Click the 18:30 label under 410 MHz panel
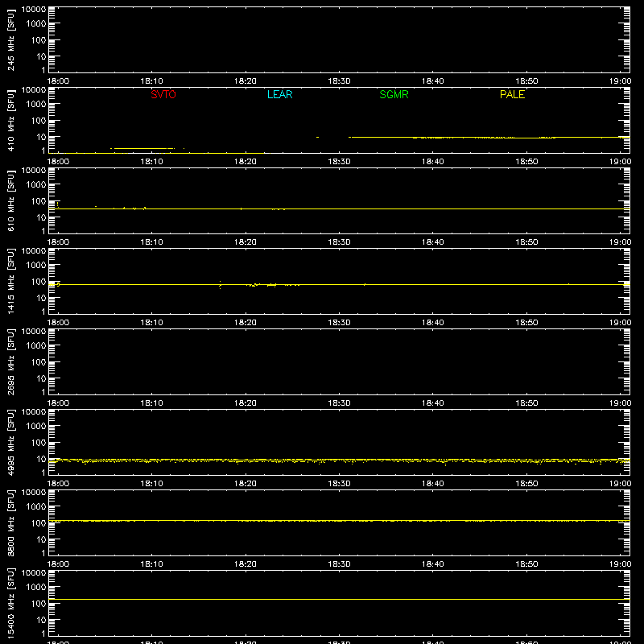Image resolution: width=644 pixels, height=644 pixels. [339, 162]
